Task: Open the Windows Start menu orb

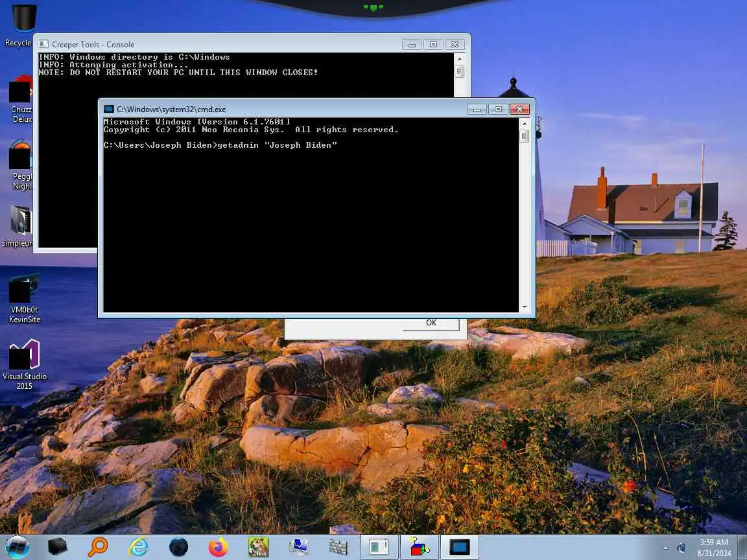Action: pyautogui.click(x=18, y=547)
